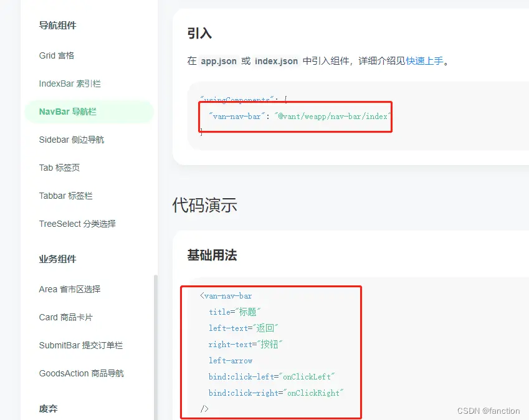Screen dimensions: 529x420
Task: Open Card 商品卡片 page
Action: tap(66, 317)
